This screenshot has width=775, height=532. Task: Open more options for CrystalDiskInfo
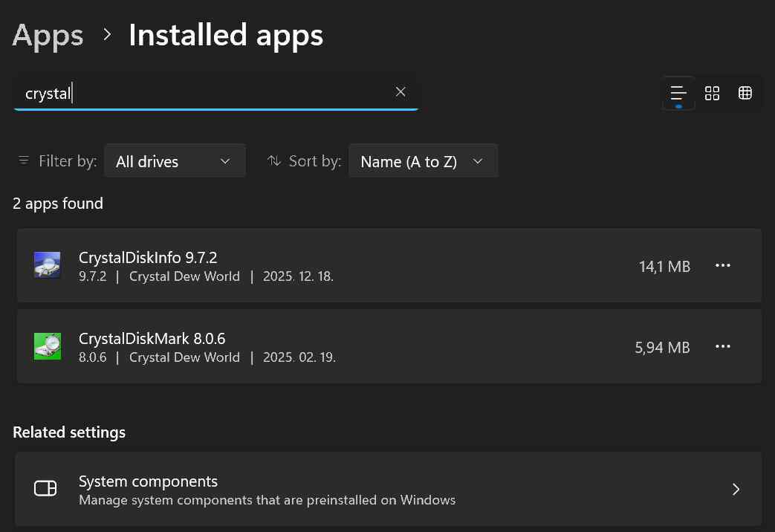[x=722, y=266]
